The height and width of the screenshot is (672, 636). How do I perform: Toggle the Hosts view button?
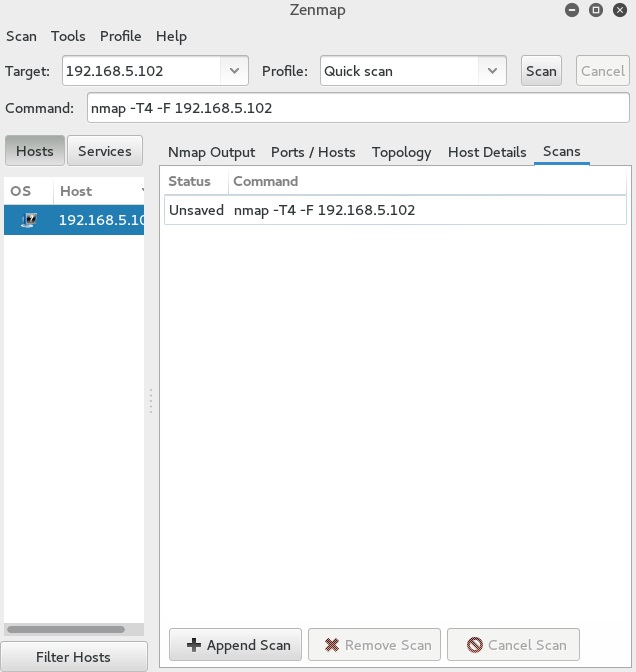coord(35,151)
